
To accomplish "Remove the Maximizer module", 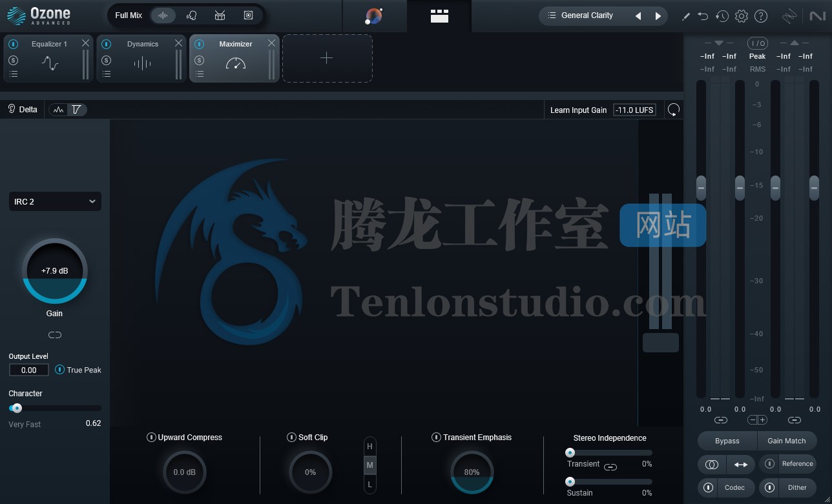I will [x=272, y=43].
